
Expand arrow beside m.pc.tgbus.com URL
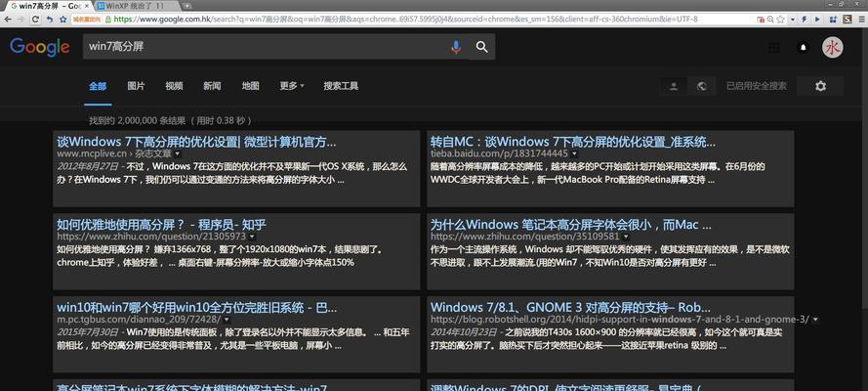click(x=227, y=320)
